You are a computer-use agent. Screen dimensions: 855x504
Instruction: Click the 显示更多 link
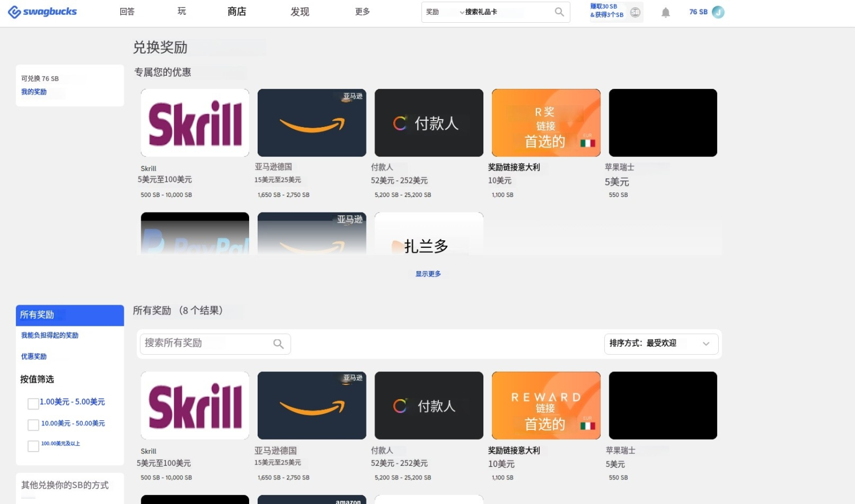428,274
